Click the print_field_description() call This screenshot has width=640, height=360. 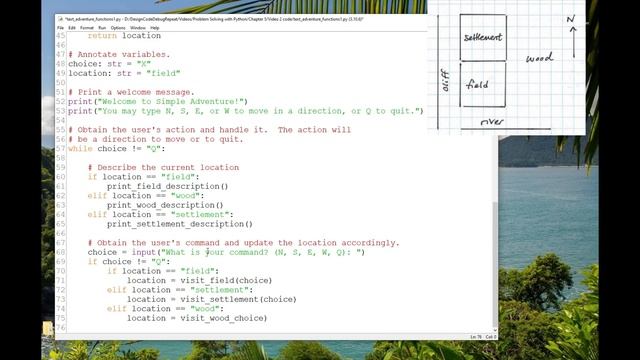[167, 186]
